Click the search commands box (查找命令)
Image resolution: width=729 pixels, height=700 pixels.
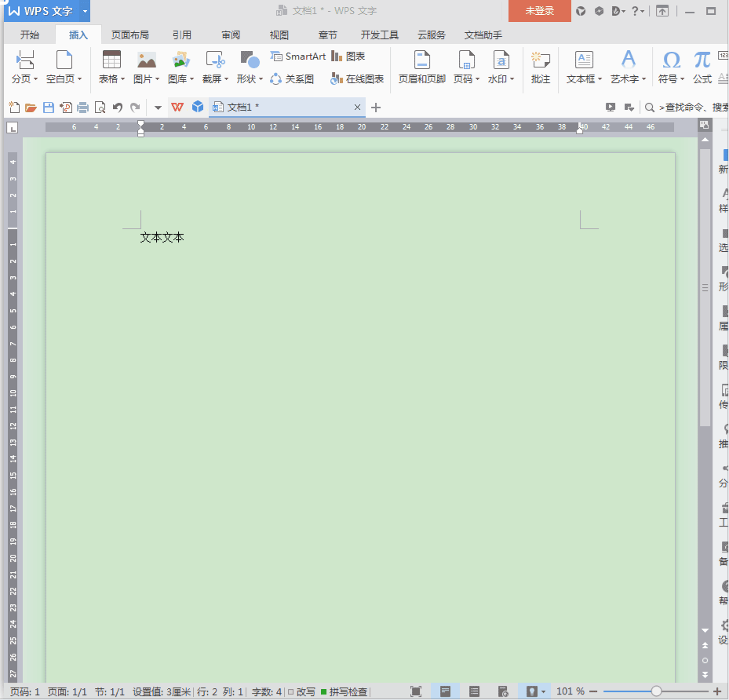tap(688, 108)
